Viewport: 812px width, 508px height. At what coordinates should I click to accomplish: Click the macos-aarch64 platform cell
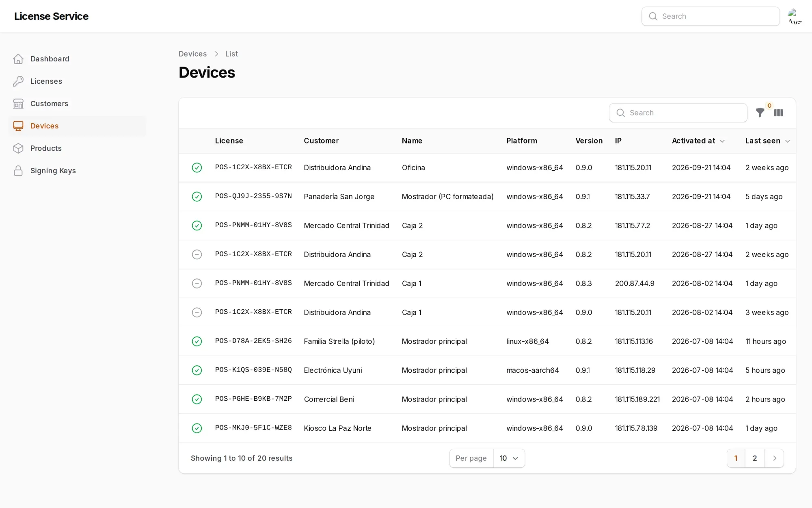tap(533, 371)
